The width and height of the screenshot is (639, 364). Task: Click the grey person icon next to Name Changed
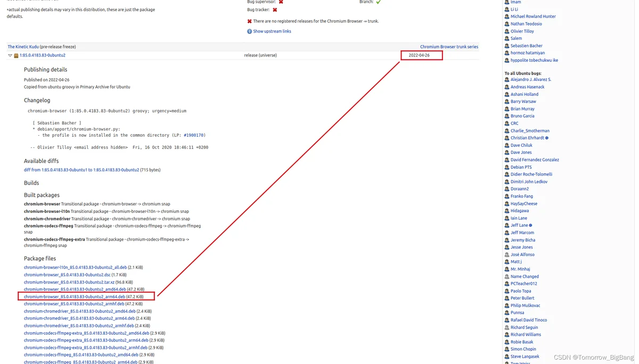coord(507,277)
